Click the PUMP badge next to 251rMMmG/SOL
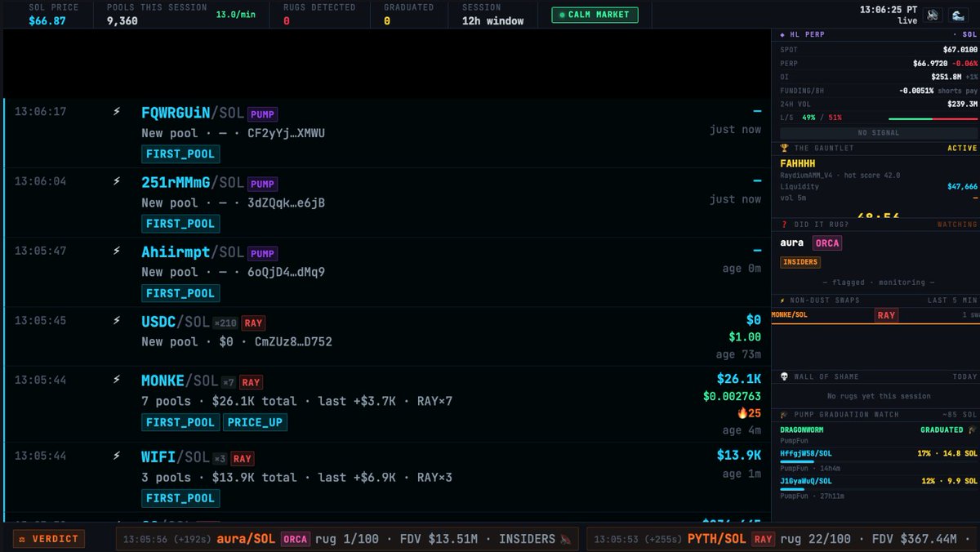The image size is (980, 552). tap(263, 184)
